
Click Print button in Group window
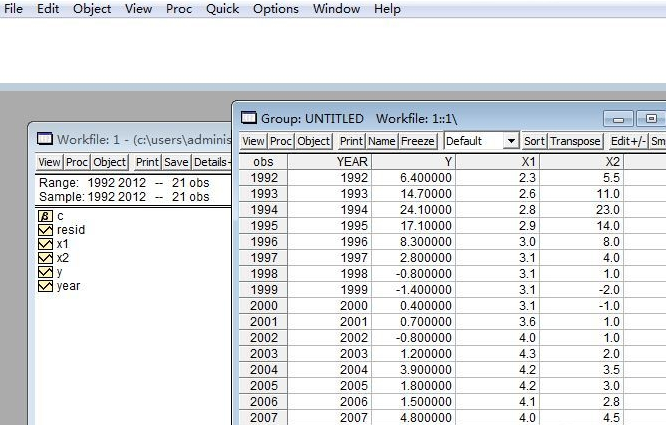pos(351,141)
